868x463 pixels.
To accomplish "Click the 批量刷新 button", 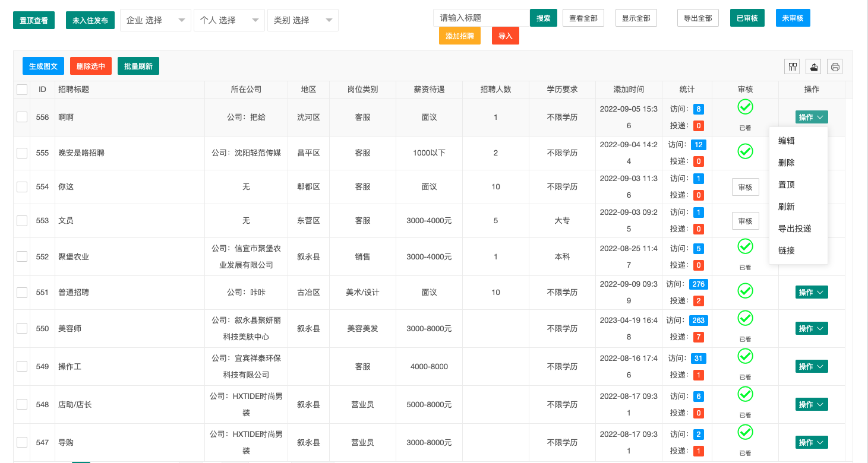I will coord(138,66).
